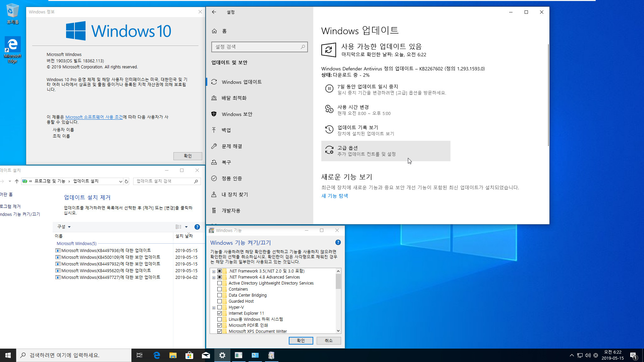Screen dimensions: 644x362
Task: Select Windows 업데이트 in sidebar
Action: tap(259, 82)
